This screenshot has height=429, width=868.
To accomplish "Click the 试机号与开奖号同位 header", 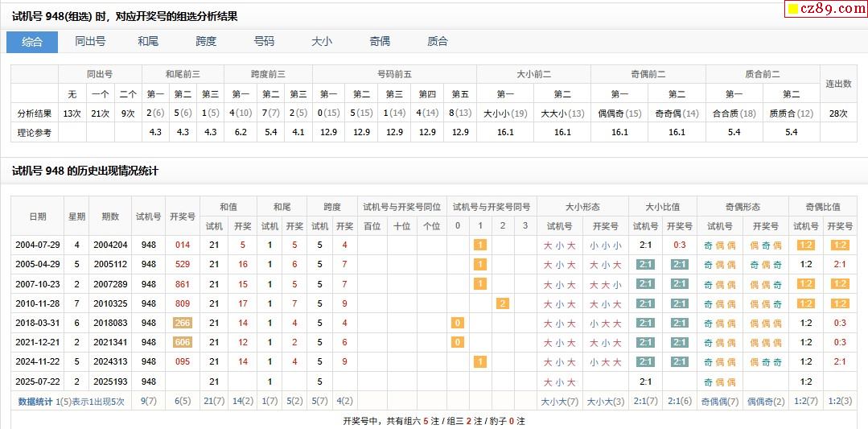I will pos(402,207).
